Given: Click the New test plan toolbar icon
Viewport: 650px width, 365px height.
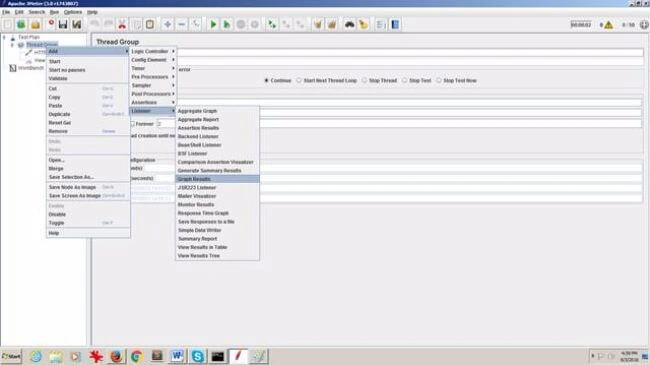Looking at the screenshot, I should click(x=8, y=24).
